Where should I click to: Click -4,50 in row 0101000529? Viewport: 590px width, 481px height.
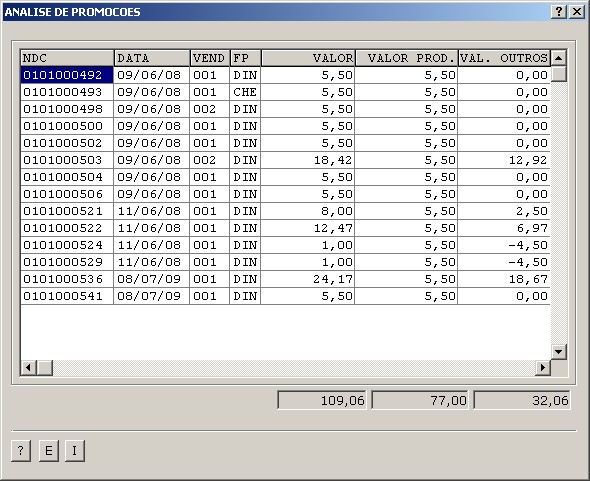coord(504,262)
